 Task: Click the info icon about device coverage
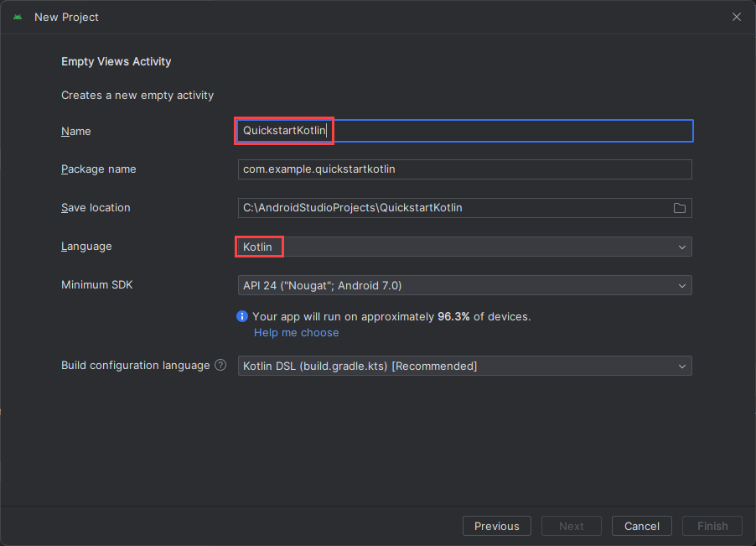tap(242, 316)
